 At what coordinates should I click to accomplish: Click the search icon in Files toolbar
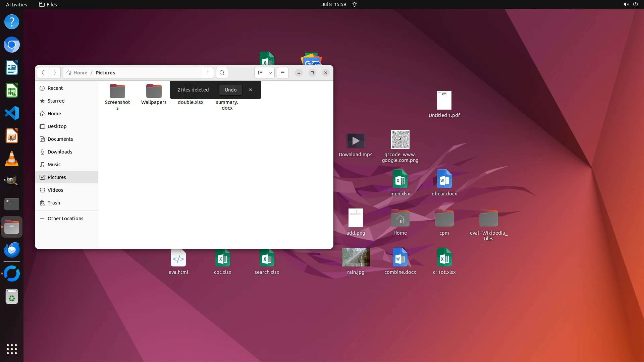click(x=222, y=73)
